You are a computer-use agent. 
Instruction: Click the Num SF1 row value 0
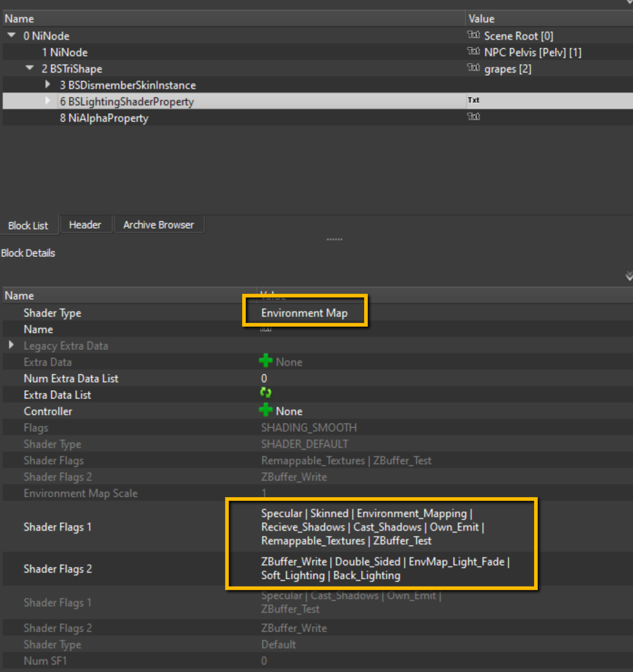pos(264,661)
